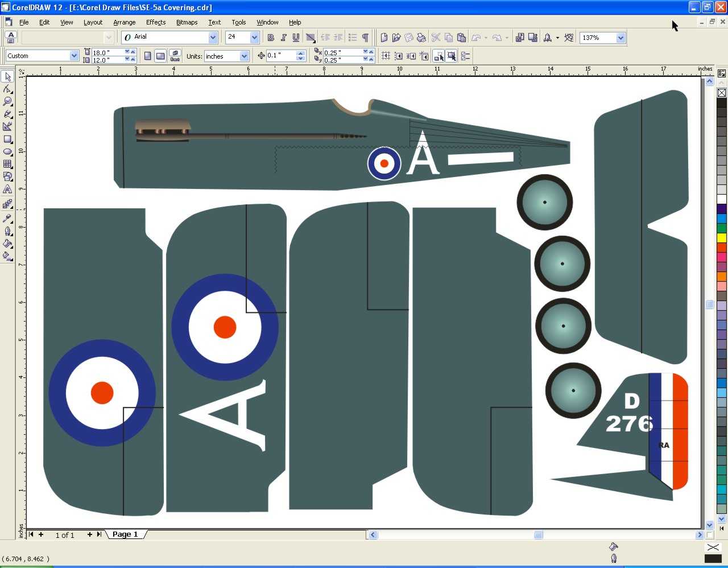The width and height of the screenshot is (728, 568).
Task: Expand the Application Launcher dropdown arrow
Action: [x=557, y=38]
